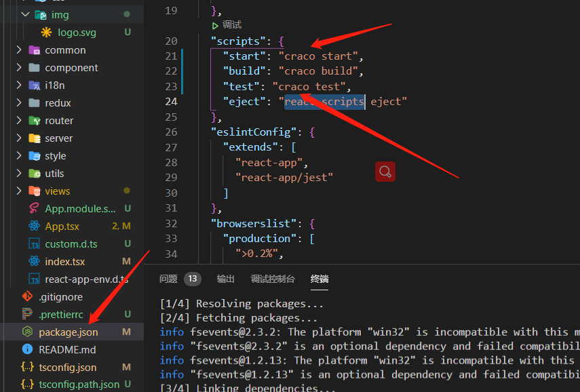The width and height of the screenshot is (580, 392).
Task: Expand the server folder chevron
Action: point(19,138)
